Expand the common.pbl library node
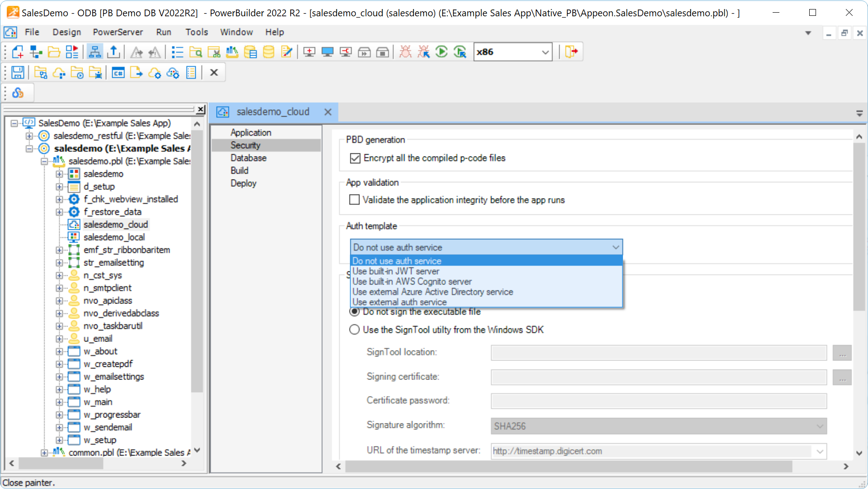Image resolution: width=868 pixels, height=489 pixels. [44, 453]
